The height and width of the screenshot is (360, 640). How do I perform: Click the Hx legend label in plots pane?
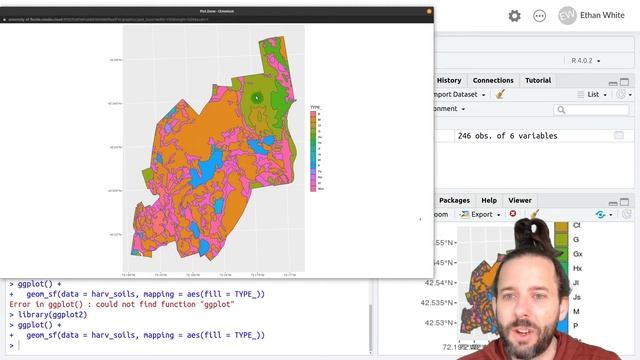[577, 268]
